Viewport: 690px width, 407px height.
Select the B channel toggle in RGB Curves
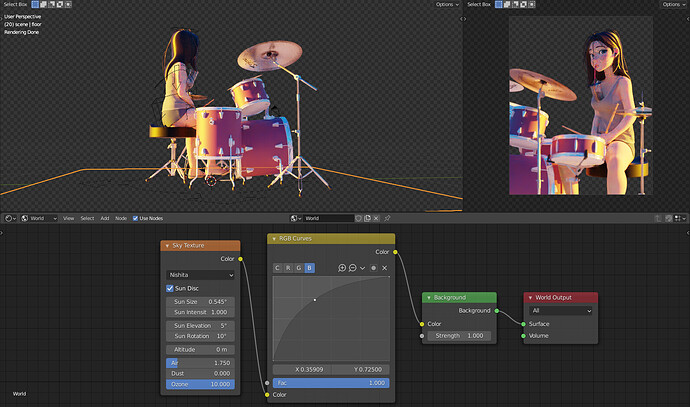click(309, 268)
